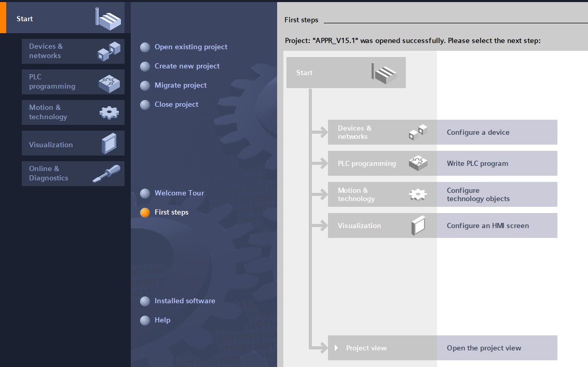Image resolution: width=588 pixels, height=367 pixels.
Task: Click the screen icon in the First steps Visualization row
Action: (418, 225)
